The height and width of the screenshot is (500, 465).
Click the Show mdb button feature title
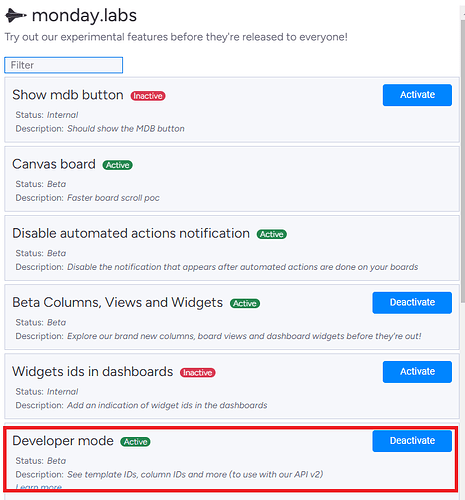[68, 95]
